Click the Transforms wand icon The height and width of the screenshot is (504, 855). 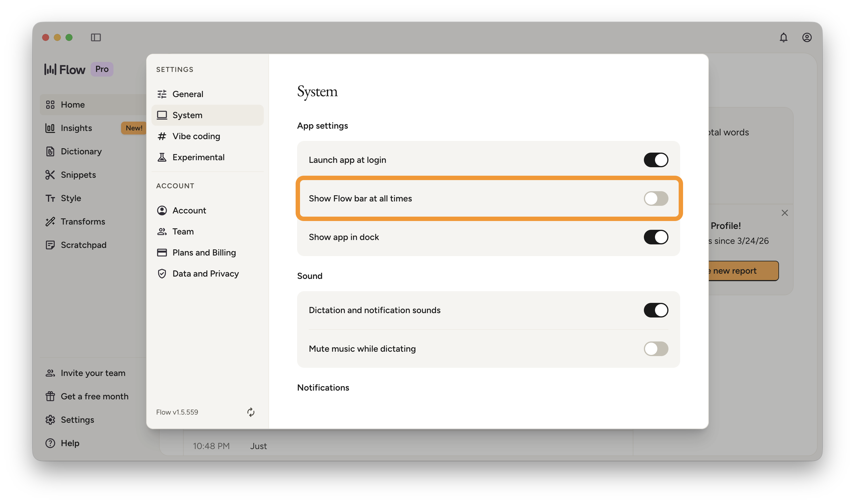point(50,222)
